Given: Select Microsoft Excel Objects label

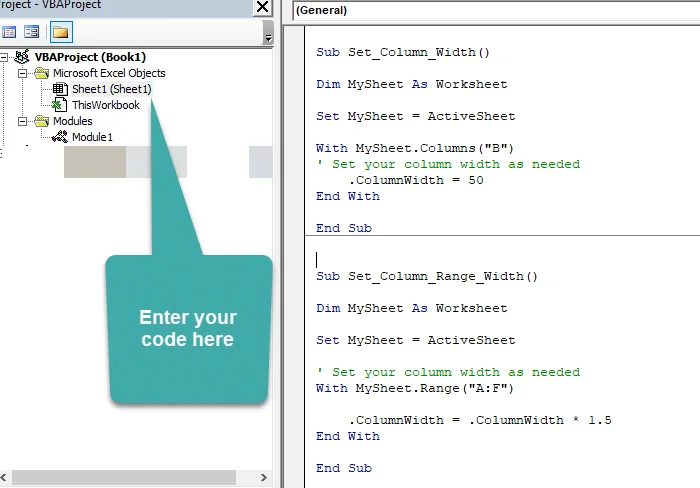Looking at the screenshot, I should pyautogui.click(x=109, y=73).
